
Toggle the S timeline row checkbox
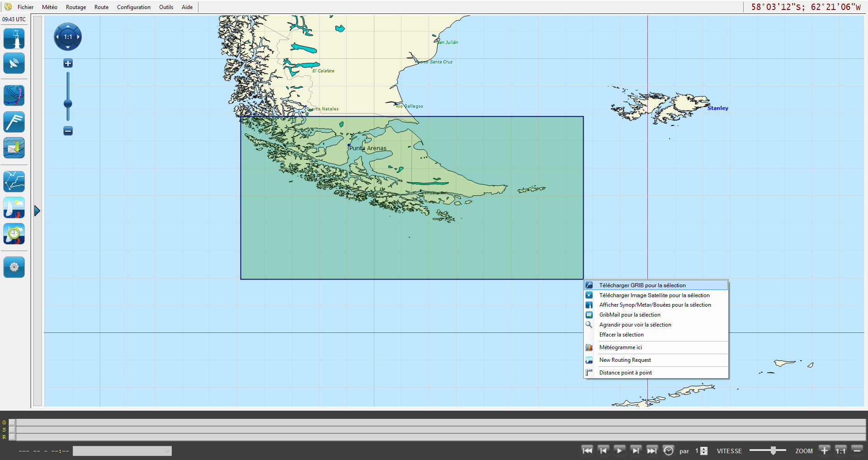coord(12,430)
